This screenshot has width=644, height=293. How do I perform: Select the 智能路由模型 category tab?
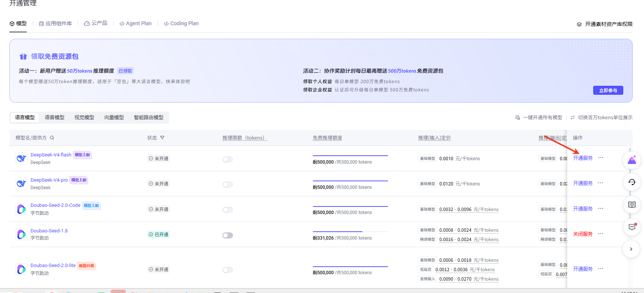point(149,117)
